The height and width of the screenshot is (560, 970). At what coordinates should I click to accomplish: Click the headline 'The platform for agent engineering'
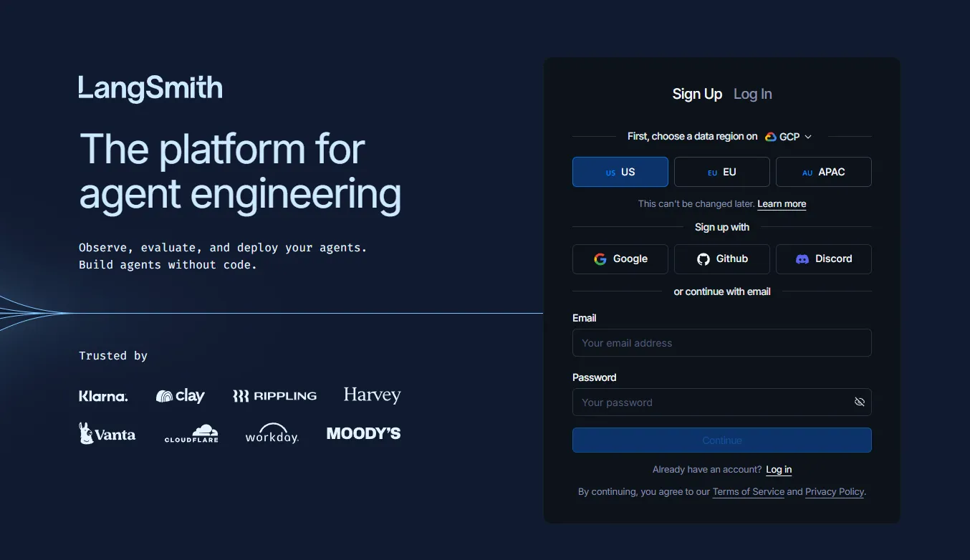coord(240,172)
